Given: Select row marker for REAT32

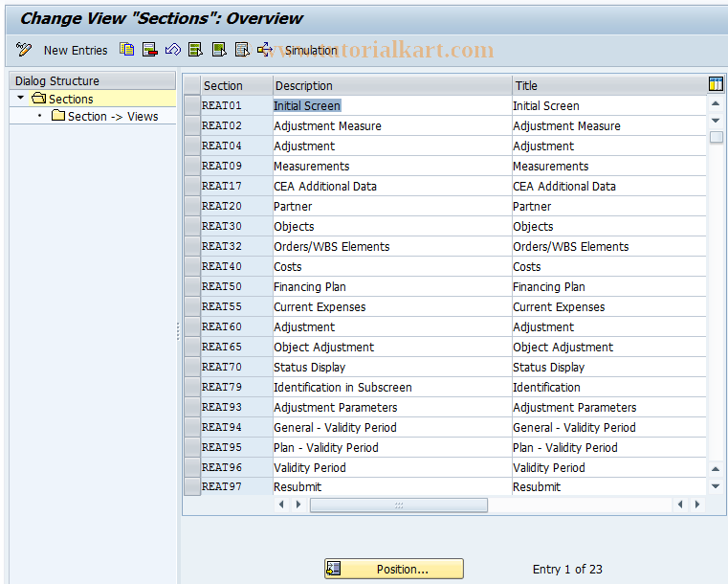Looking at the screenshot, I should 191,246.
